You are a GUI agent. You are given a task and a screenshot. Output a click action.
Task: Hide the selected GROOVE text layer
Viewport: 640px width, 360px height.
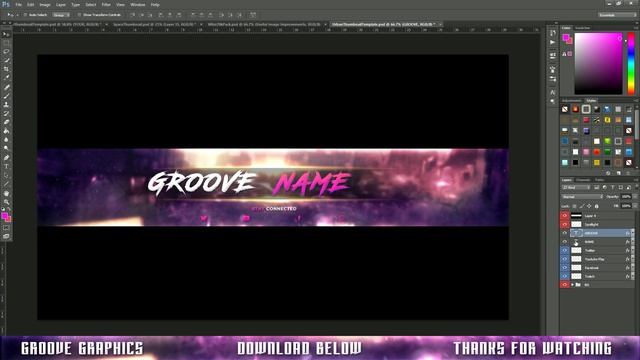[x=565, y=233]
